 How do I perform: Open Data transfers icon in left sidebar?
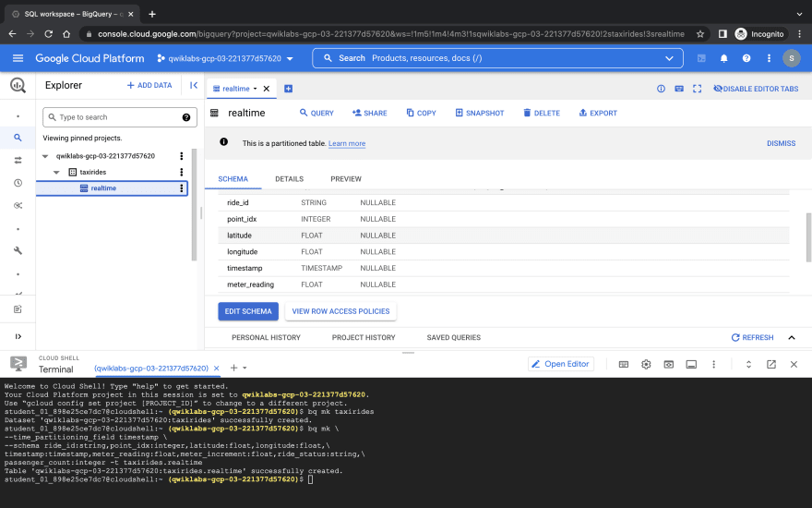pos(18,160)
